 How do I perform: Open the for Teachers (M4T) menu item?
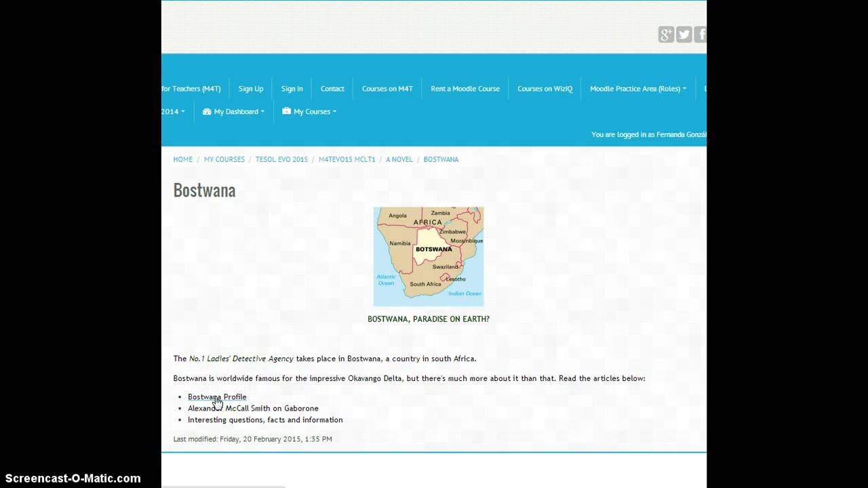tap(191, 89)
